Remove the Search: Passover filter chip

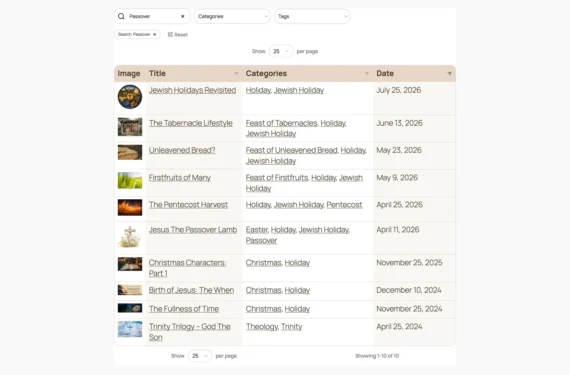pyautogui.click(x=154, y=35)
